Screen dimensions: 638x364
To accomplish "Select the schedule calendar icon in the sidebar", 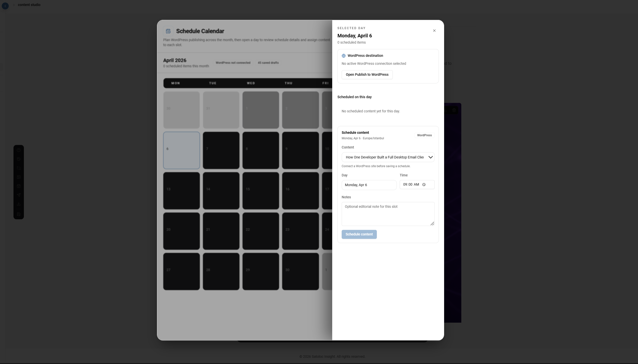I will point(19,186).
